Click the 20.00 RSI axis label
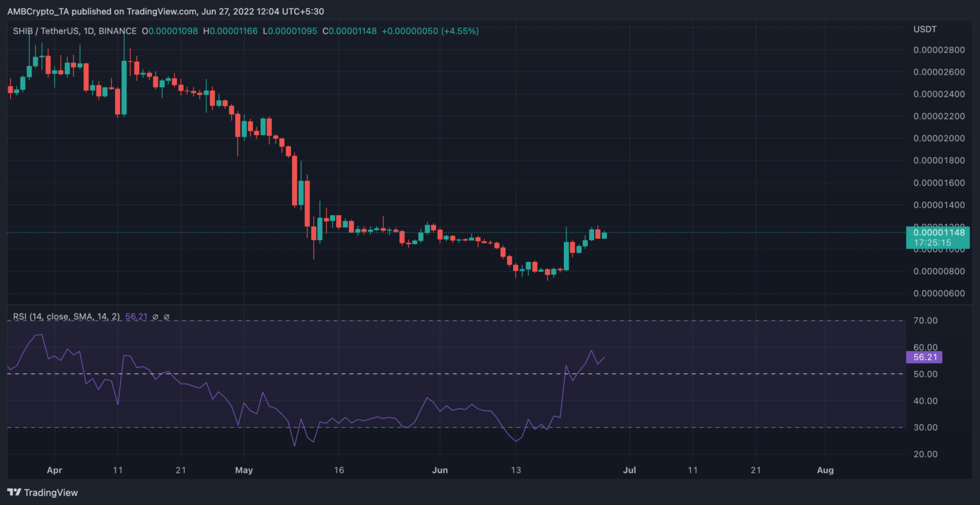Image resolution: width=980 pixels, height=505 pixels. (925, 455)
